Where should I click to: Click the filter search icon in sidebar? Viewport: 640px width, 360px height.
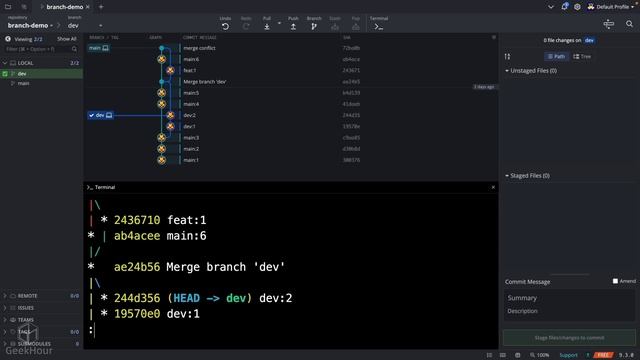[x=74, y=49]
